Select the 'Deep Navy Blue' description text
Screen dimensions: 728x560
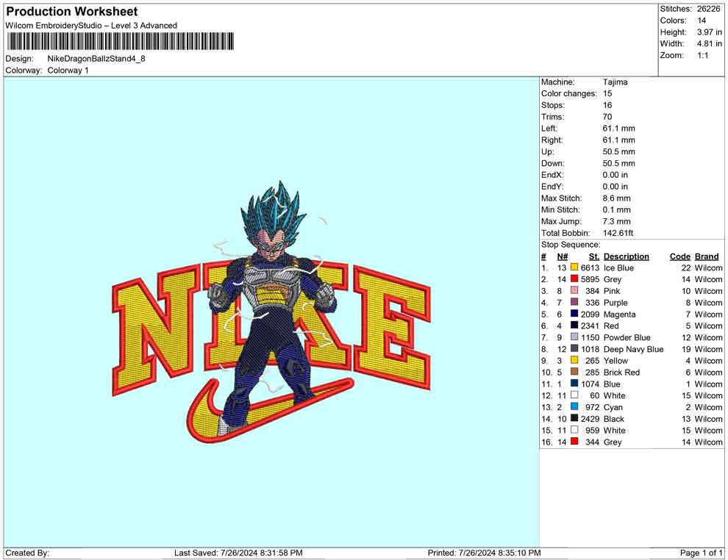[x=633, y=349]
